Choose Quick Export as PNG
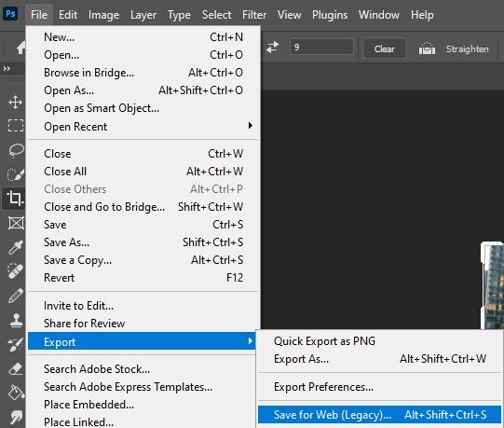 point(379,341)
